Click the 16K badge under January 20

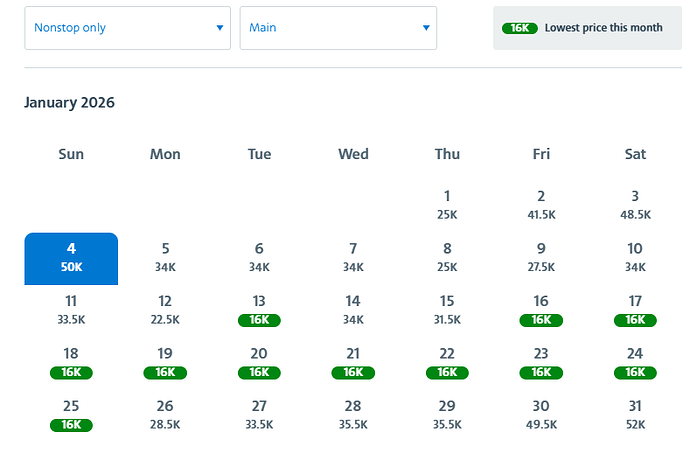pyautogui.click(x=259, y=372)
